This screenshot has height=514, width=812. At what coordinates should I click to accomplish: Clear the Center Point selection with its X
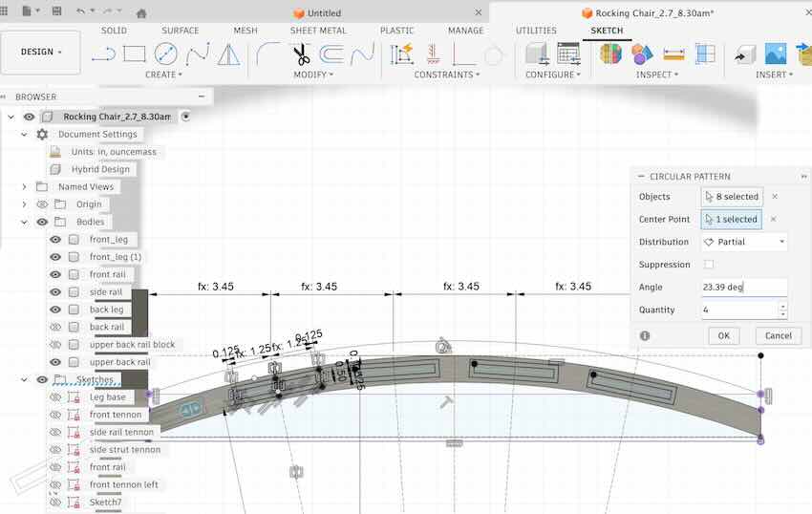773,219
